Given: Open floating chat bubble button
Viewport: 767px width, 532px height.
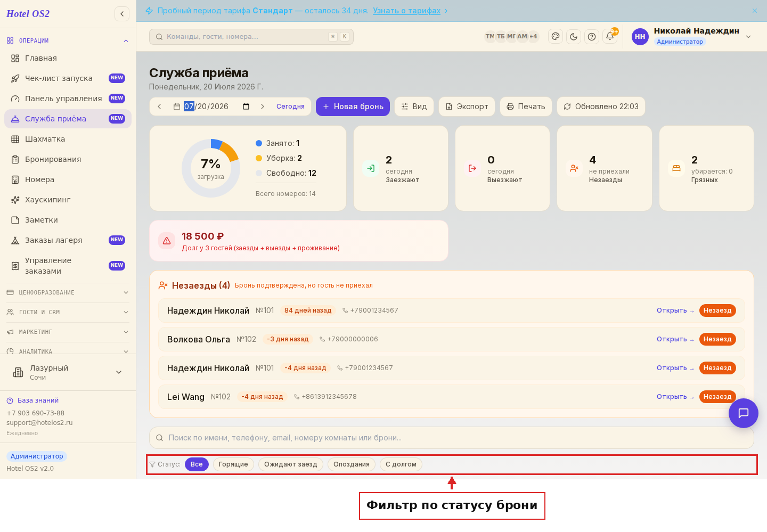Looking at the screenshot, I should 744,413.
